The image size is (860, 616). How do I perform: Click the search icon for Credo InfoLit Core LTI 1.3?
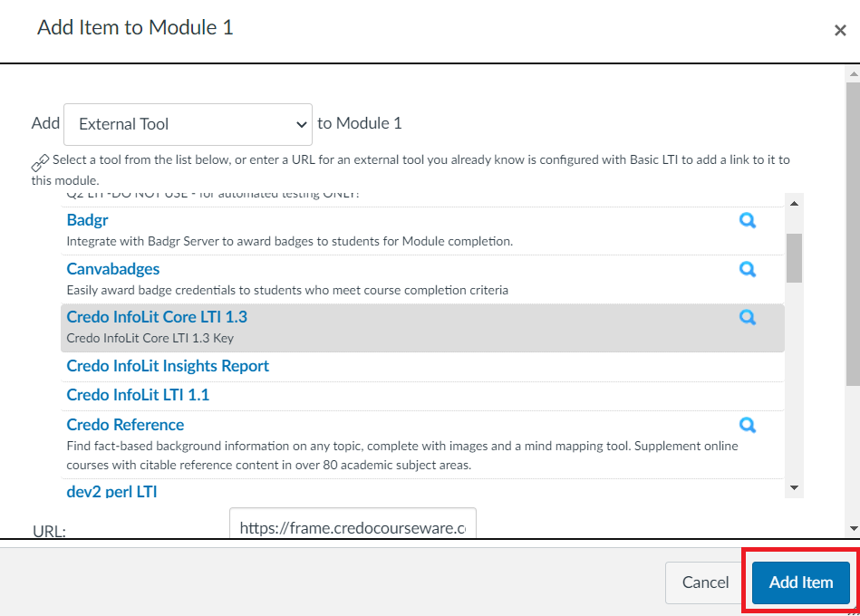(x=747, y=317)
